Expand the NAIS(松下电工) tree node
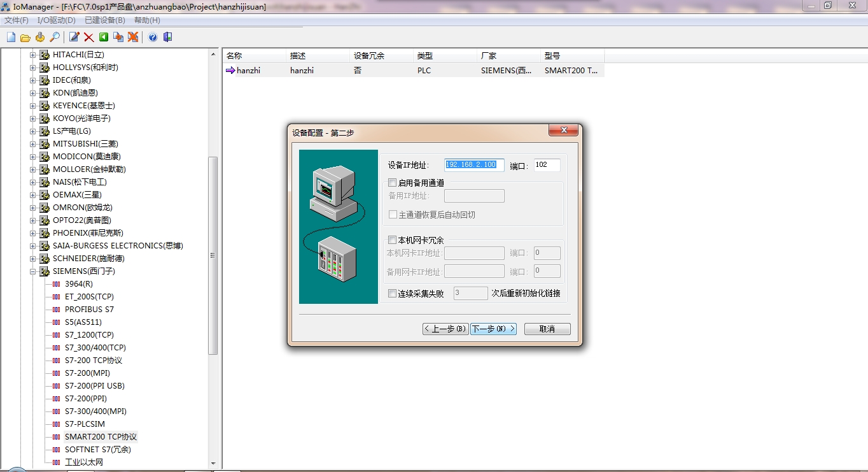The height and width of the screenshot is (472, 868). click(33, 182)
